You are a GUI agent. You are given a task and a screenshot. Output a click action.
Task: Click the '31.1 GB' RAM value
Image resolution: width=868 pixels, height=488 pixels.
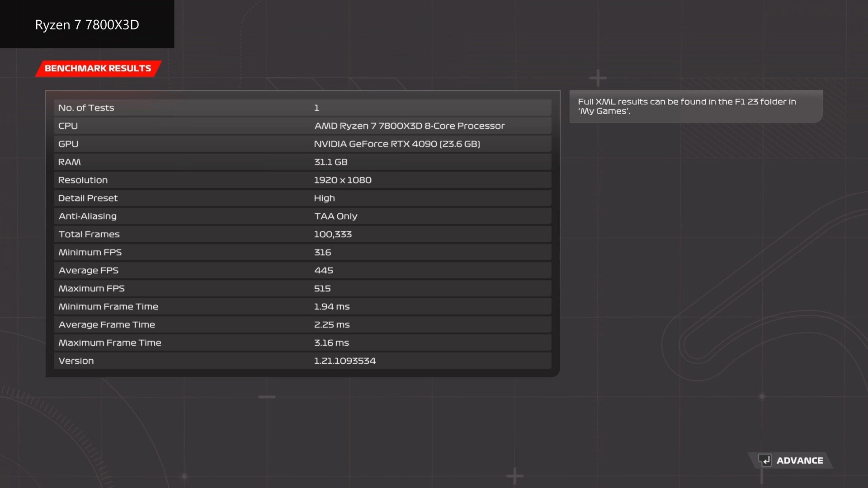pos(330,162)
